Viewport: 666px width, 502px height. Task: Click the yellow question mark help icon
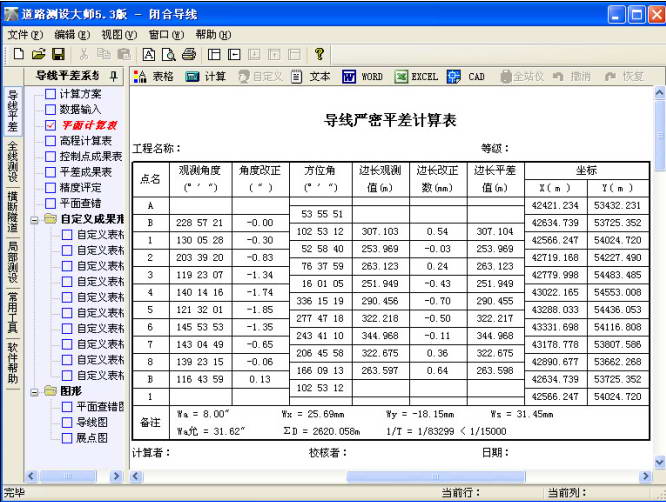tap(319, 54)
